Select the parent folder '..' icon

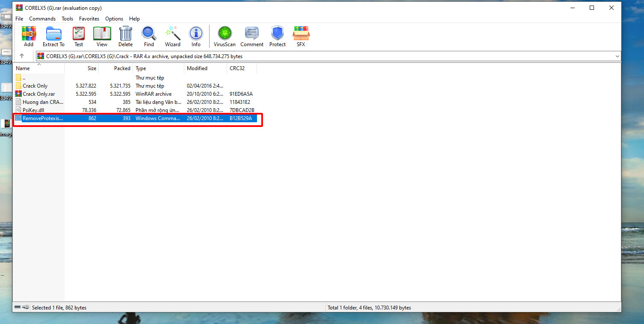(18, 78)
